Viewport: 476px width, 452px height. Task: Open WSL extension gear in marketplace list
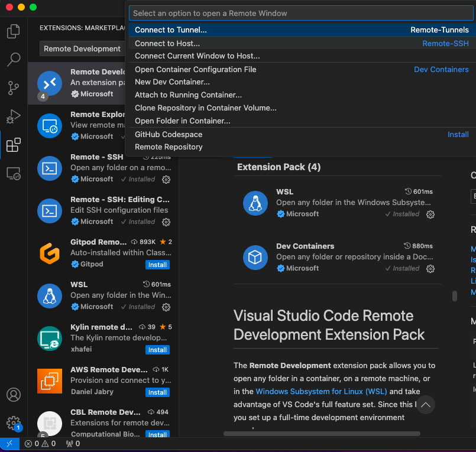coord(166,307)
